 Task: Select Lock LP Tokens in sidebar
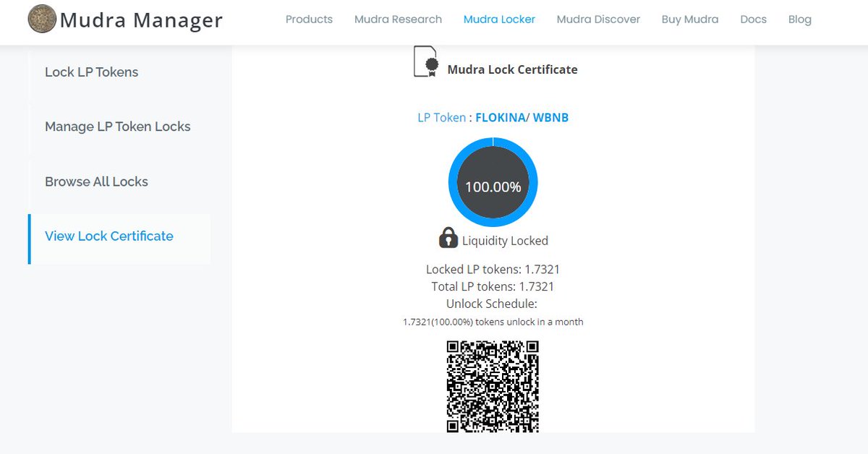119,72
